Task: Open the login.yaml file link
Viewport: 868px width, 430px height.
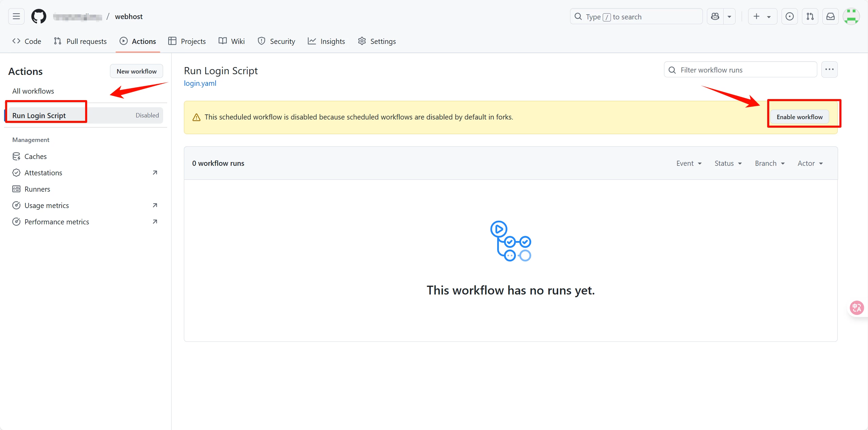Action: click(200, 83)
